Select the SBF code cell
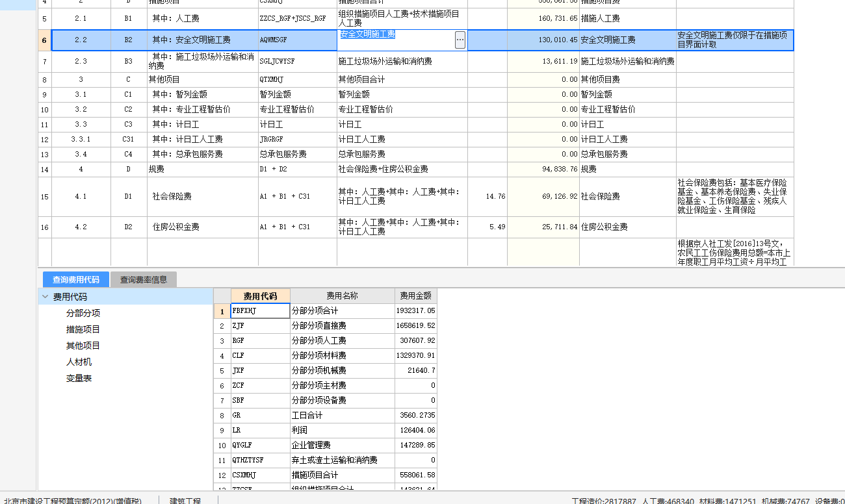Viewport: 845px width, 504px height. 260,400
